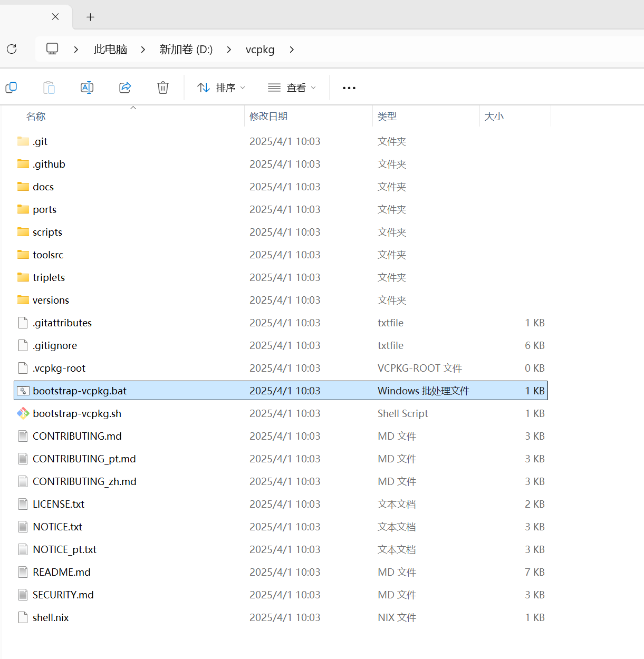Click the 文件夹 type cell of ports row
Image resolution: width=644 pixels, height=659 pixels.
pos(392,209)
